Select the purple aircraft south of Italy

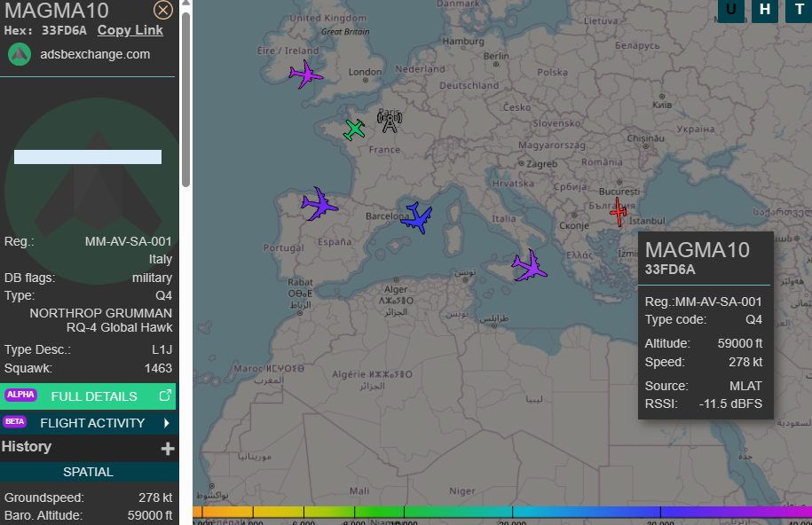pos(529,266)
